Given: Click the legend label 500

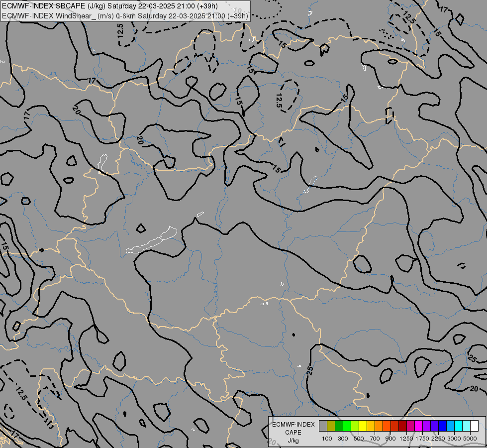Looking at the screenshot, I should coord(359,439).
